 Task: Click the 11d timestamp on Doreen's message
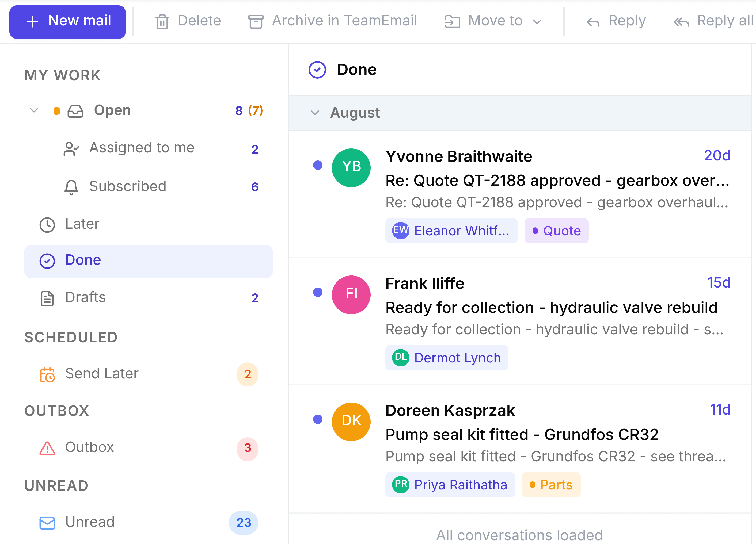(x=720, y=410)
